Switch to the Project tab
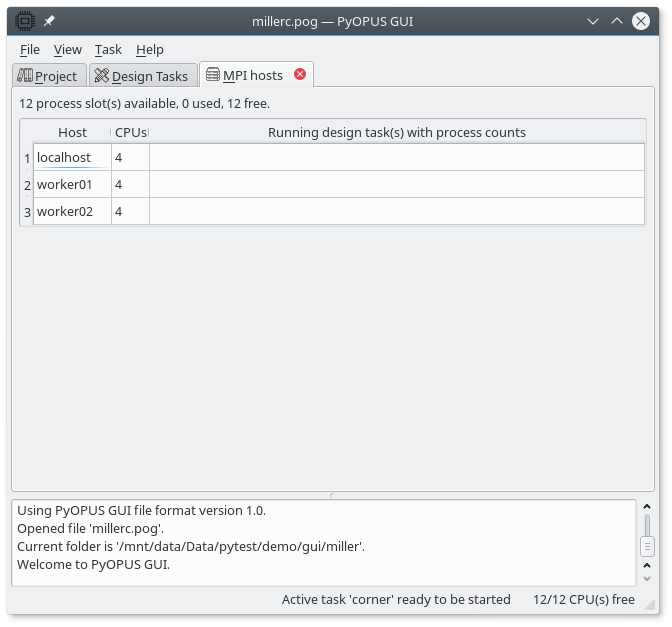Viewport: 672px width, 627px height. click(55, 76)
